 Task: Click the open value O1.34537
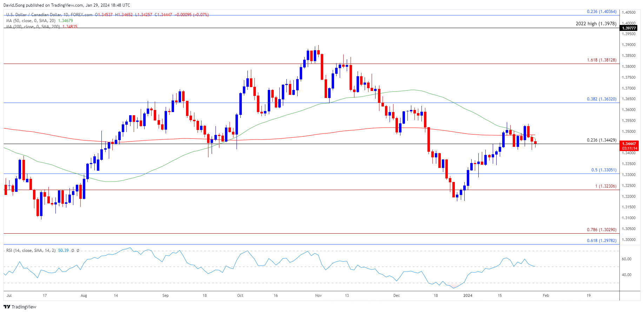coord(104,15)
